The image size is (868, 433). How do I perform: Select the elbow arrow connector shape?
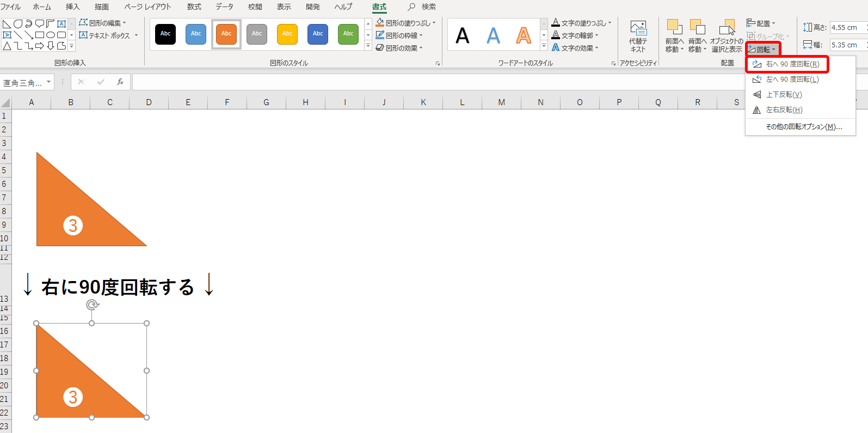pyautogui.click(x=29, y=46)
